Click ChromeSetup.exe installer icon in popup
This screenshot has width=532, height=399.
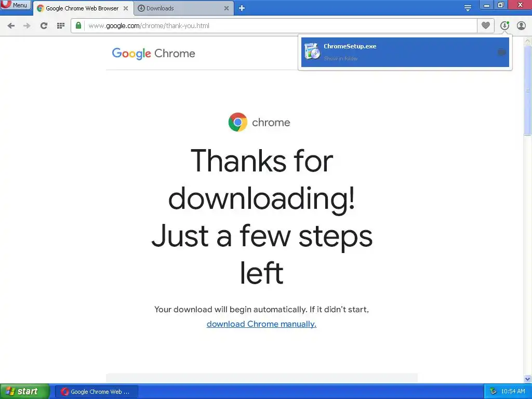tap(312, 51)
